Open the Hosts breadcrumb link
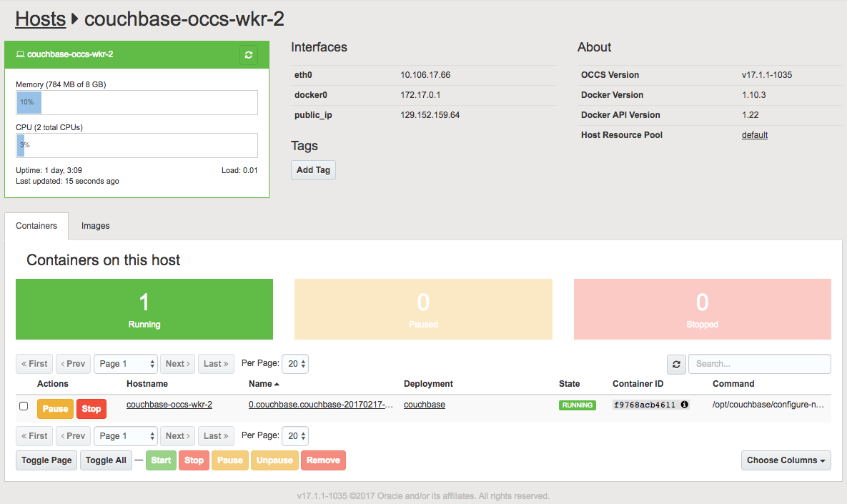This screenshot has width=847, height=504. tap(40, 18)
